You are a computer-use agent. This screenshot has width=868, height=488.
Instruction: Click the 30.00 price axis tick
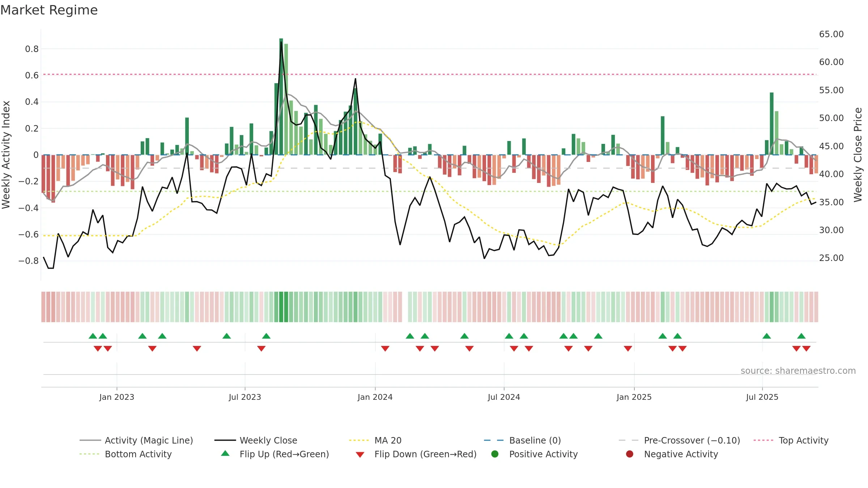pyautogui.click(x=831, y=230)
